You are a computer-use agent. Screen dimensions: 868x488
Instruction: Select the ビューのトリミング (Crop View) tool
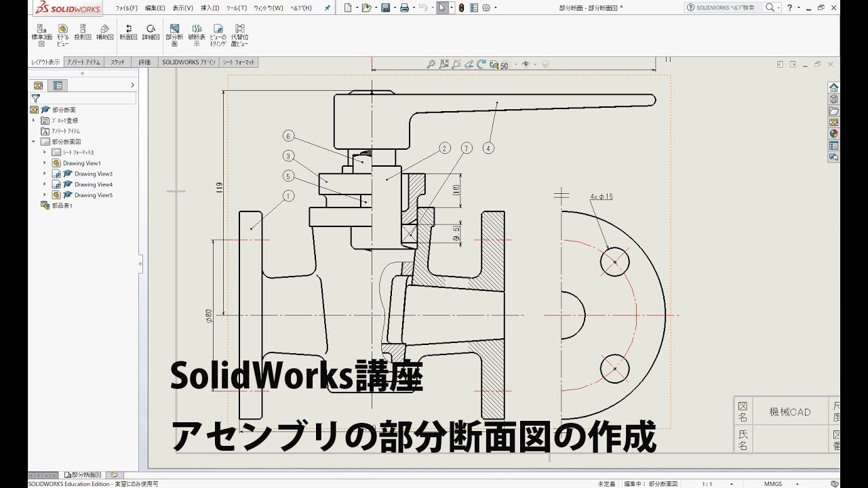(218, 35)
